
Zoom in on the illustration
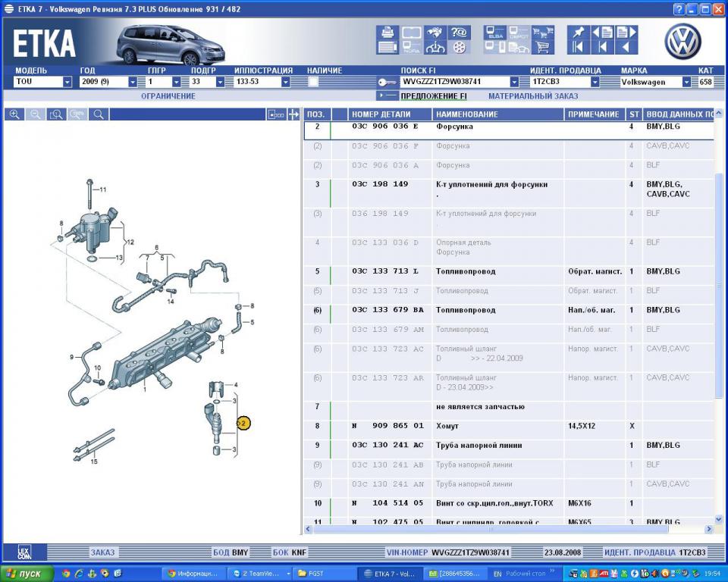[x=14, y=114]
